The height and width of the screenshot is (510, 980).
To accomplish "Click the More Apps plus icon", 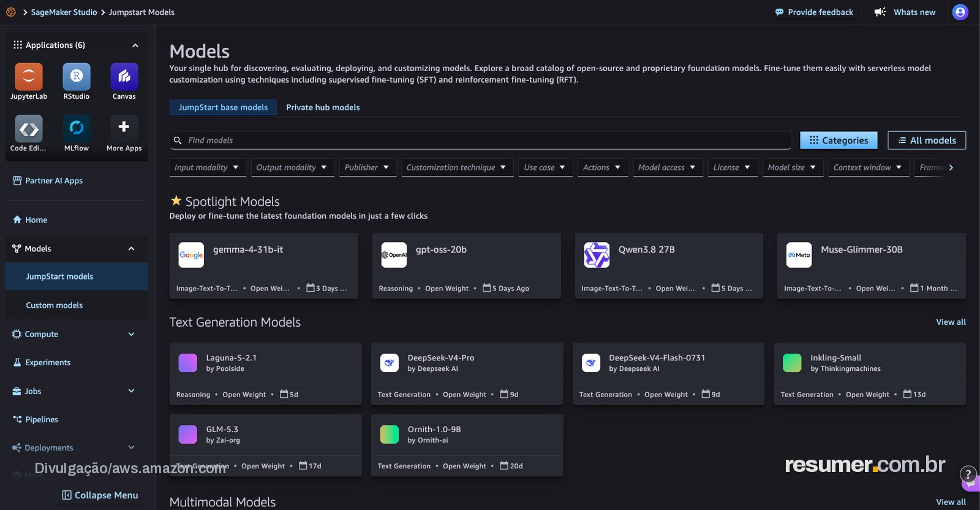I will (x=124, y=127).
